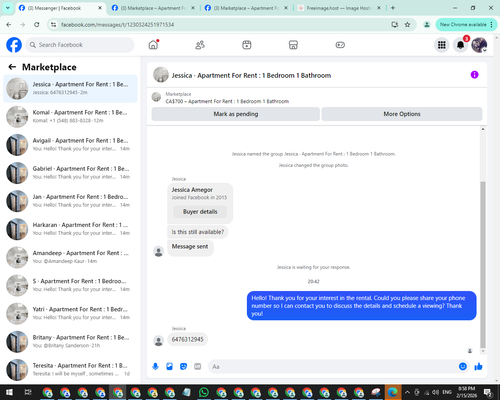
Task: Open taskbar clock 8:58 PM
Action: tap(467, 392)
